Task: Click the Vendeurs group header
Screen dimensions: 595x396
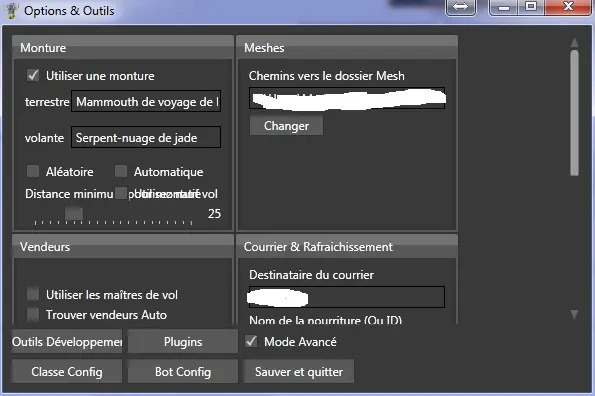Action: coord(123,247)
